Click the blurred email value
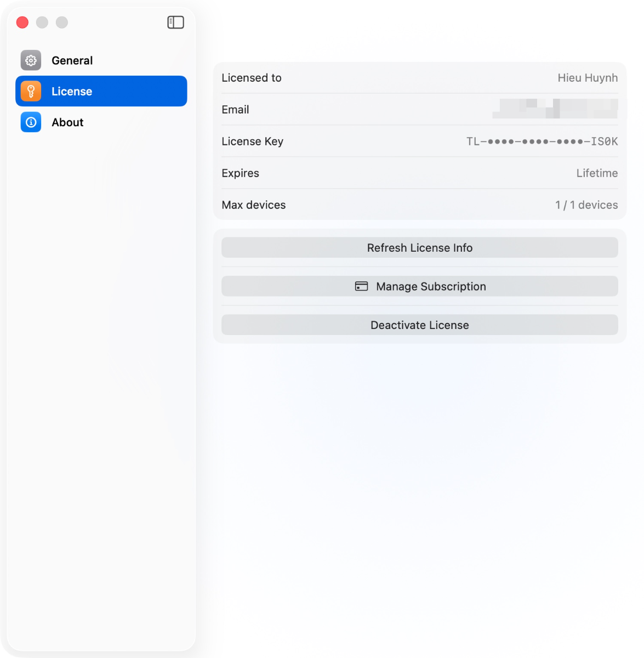 (x=555, y=109)
